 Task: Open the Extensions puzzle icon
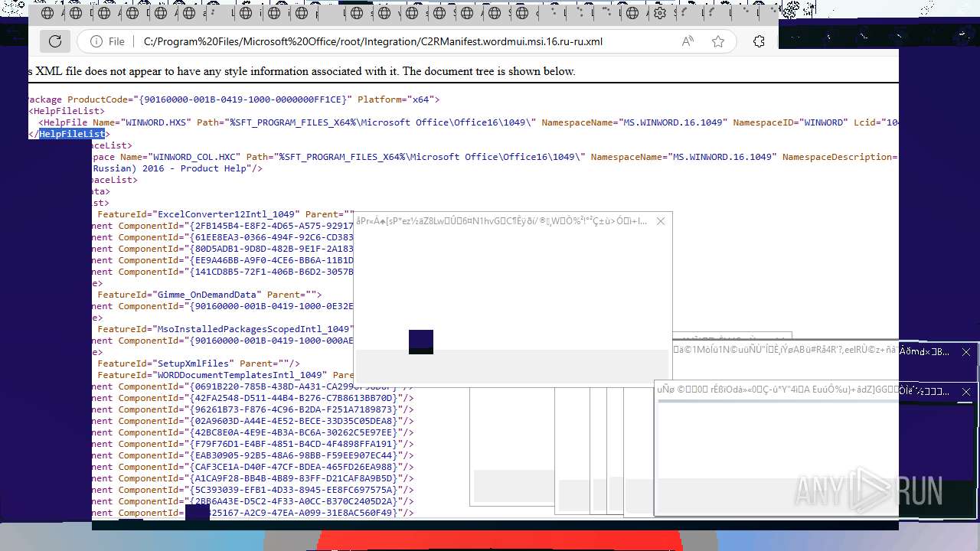pyautogui.click(x=759, y=41)
